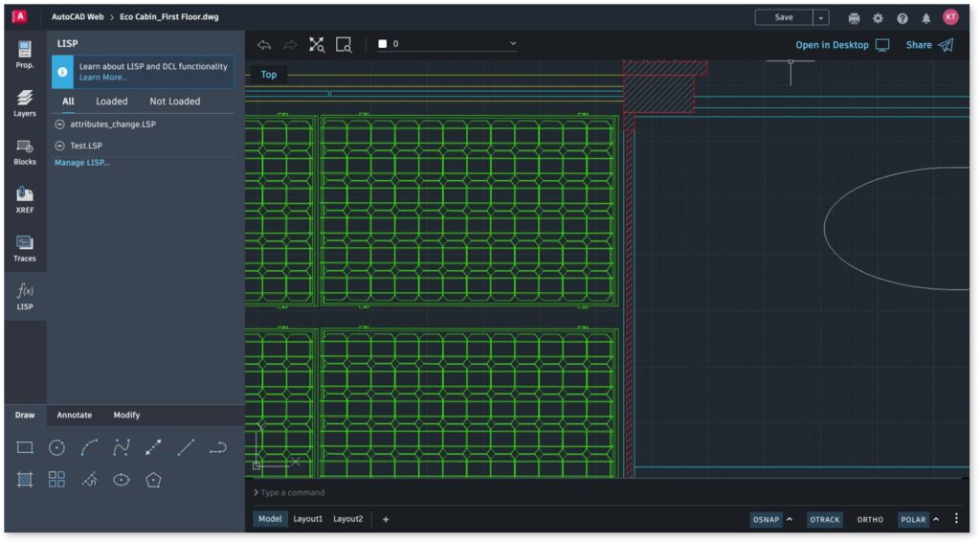Expand POLAR tracking options arrow
This screenshot has height=543, width=980.
click(x=936, y=519)
